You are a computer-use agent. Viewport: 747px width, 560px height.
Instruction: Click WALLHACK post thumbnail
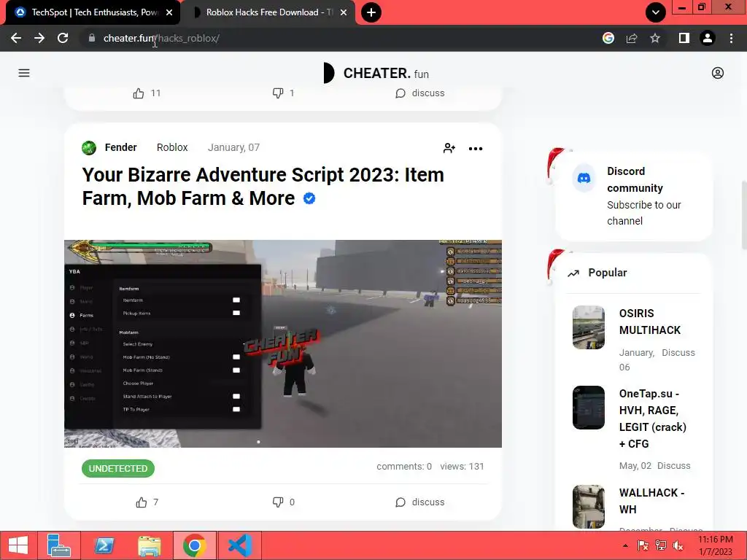click(x=589, y=507)
